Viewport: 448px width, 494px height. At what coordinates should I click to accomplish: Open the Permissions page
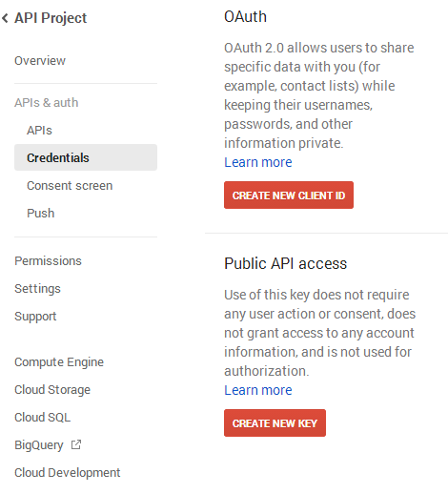(x=48, y=261)
